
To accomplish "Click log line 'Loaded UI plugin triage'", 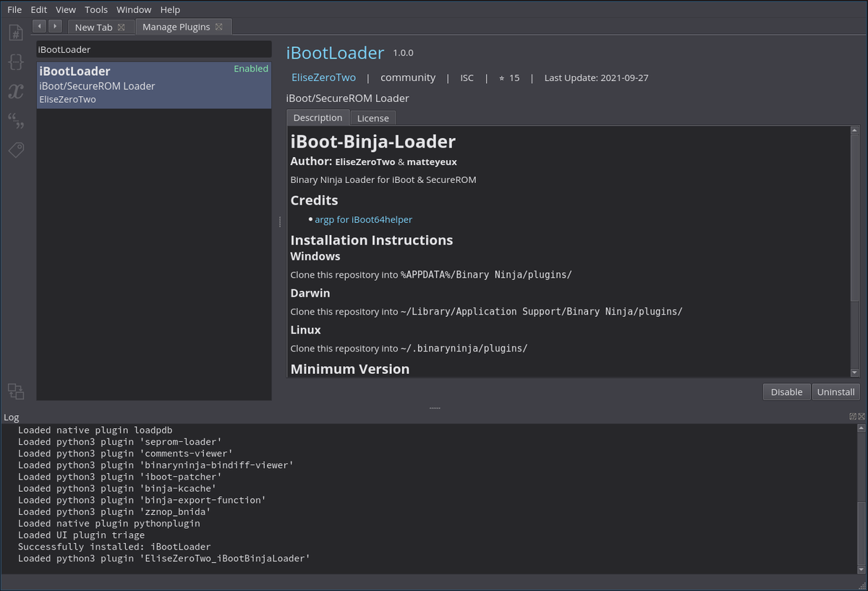I will click(x=81, y=535).
